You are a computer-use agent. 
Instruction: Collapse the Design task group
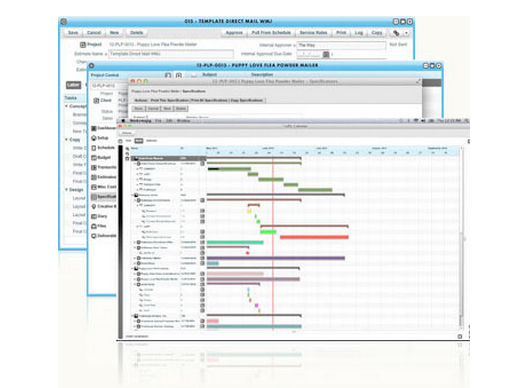67,189
